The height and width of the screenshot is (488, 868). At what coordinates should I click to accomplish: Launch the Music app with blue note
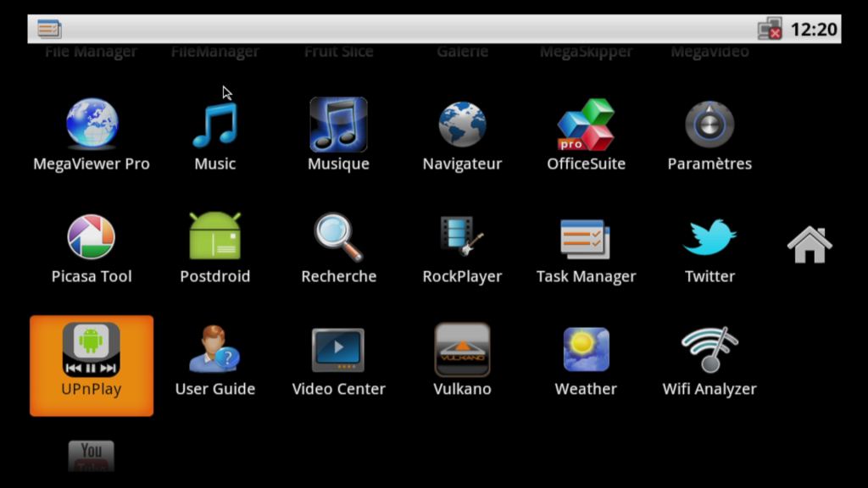tap(214, 135)
